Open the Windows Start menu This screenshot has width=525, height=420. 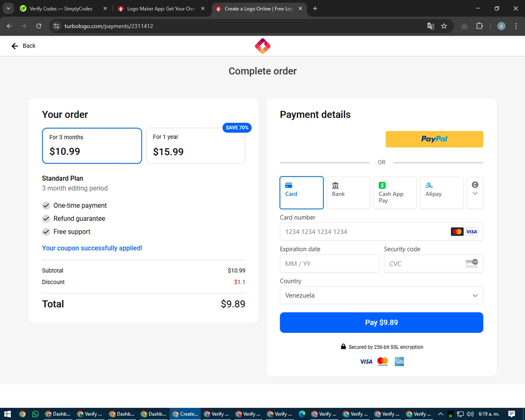tap(8, 414)
